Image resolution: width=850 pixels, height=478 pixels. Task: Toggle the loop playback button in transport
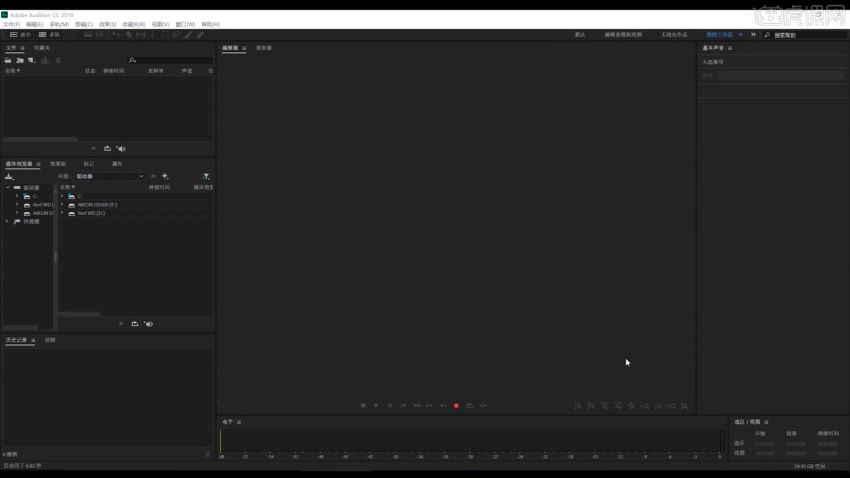469,406
